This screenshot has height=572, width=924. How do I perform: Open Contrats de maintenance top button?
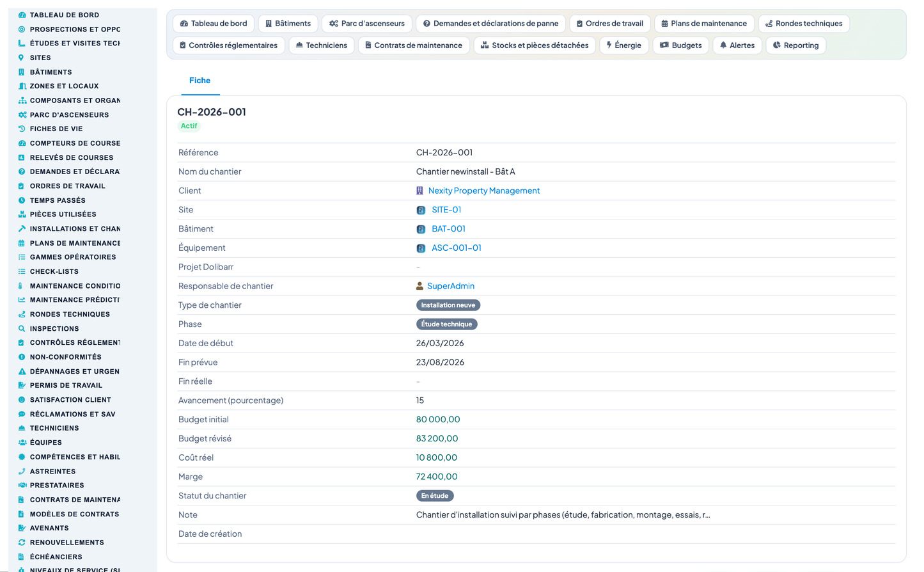tap(414, 45)
